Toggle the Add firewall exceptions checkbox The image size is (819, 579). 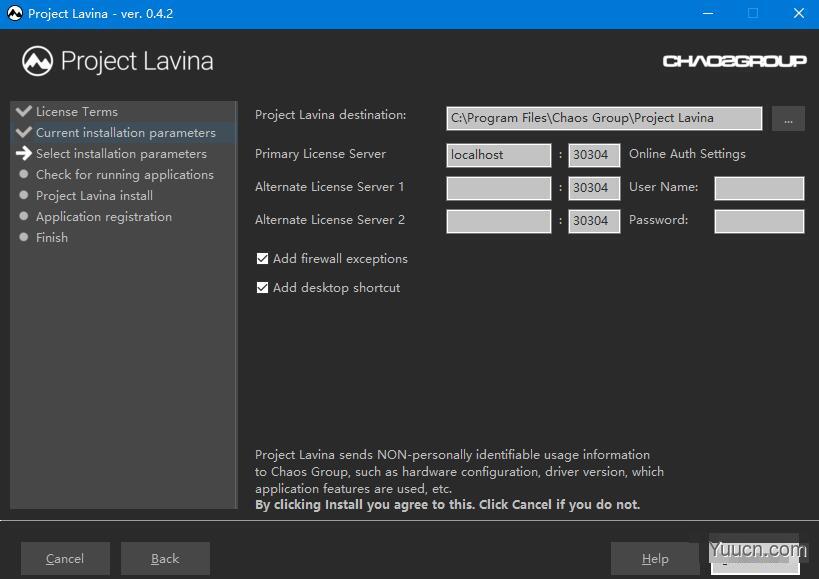(262, 258)
